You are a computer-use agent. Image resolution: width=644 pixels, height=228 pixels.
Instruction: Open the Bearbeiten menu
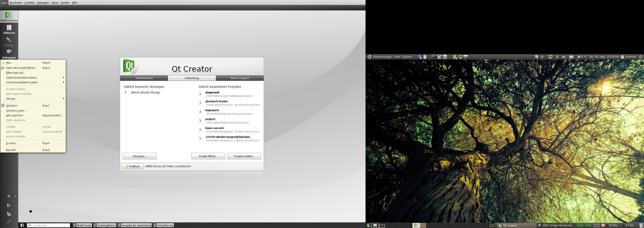[16, 3]
